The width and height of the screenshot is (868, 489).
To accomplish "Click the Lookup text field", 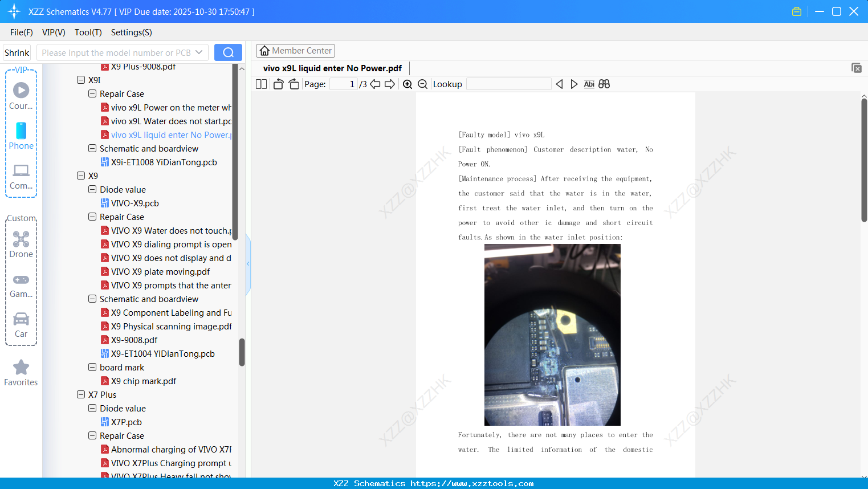I will (508, 84).
